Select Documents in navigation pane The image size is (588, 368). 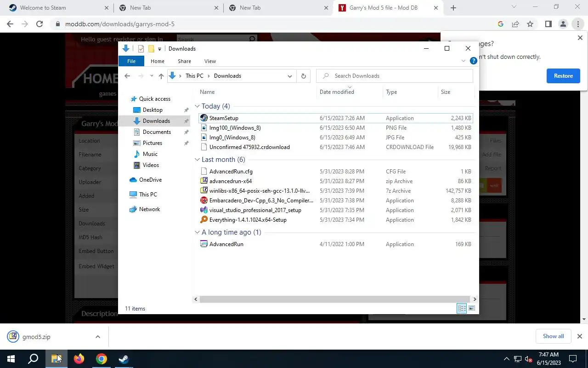point(157,132)
